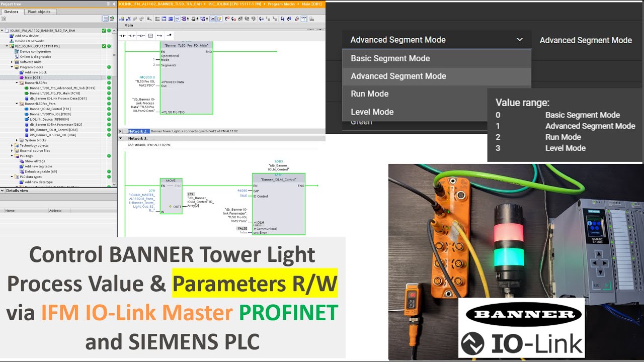This screenshot has height=362, width=644.
Task: Choose Advanced Segment Mode in the list
Action: click(x=436, y=76)
